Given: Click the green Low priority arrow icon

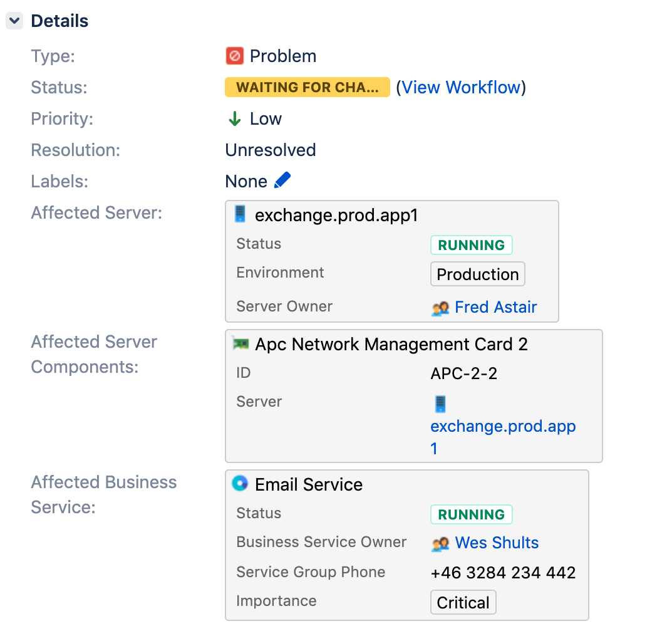Looking at the screenshot, I should coord(234,119).
